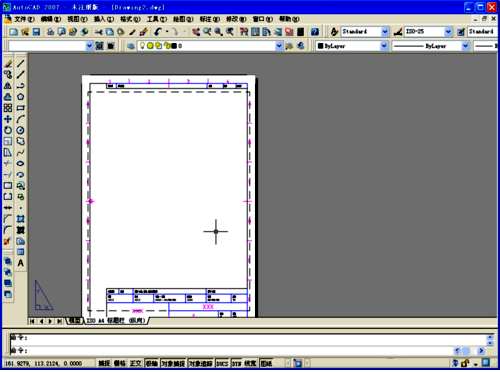The image size is (500, 372).
Task: Toggle 捕捉 snap mode in status bar
Action: click(x=104, y=363)
